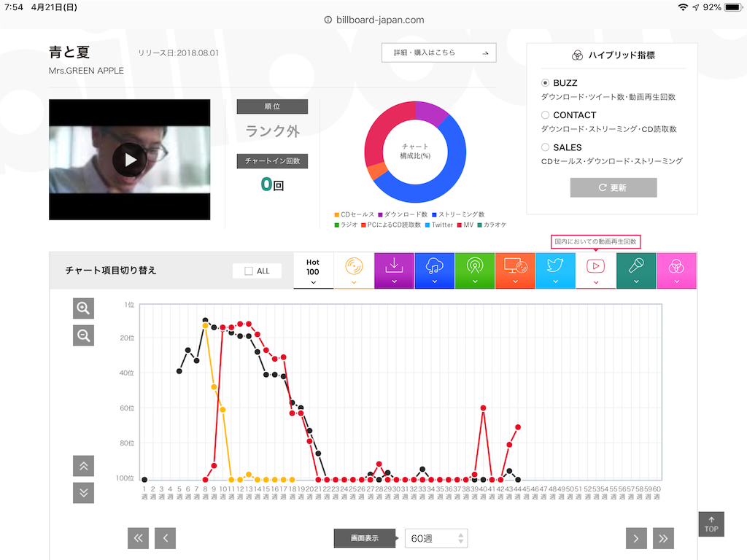Image resolution: width=747 pixels, height=560 pixels.
Task: Click the リリース日:2018.08.01 text
Action: pyautogui.click(x=178, y=52)
